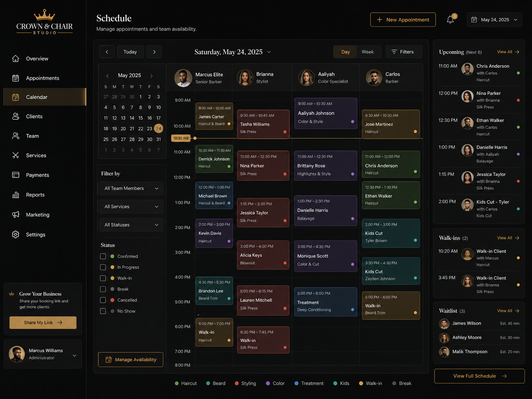Switch to Week view
This screenshot has height=399, width=532.
point(368,52)
